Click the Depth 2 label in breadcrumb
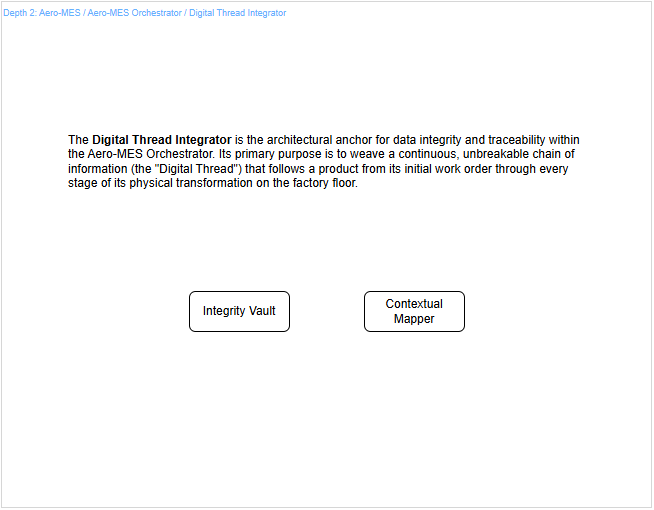Image resolution: width=654 pixels, height=510 pixels. click(x=18, y=13)
